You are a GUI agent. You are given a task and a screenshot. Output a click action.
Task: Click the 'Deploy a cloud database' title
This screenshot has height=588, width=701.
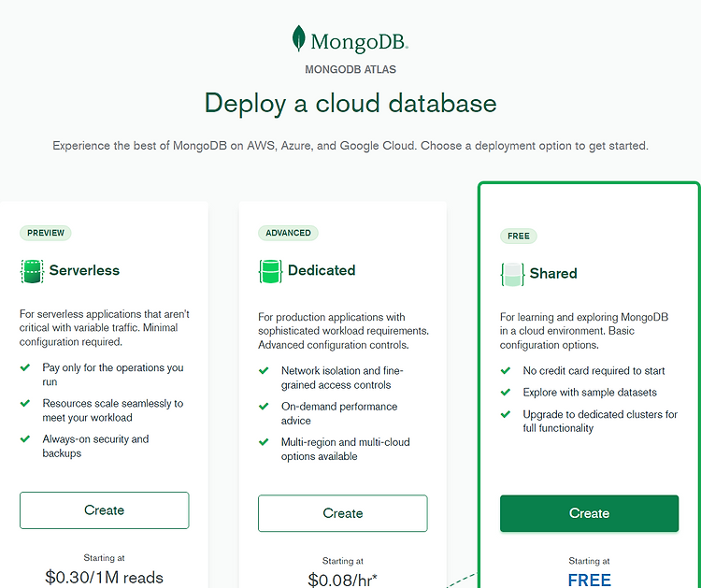[350, 104]
